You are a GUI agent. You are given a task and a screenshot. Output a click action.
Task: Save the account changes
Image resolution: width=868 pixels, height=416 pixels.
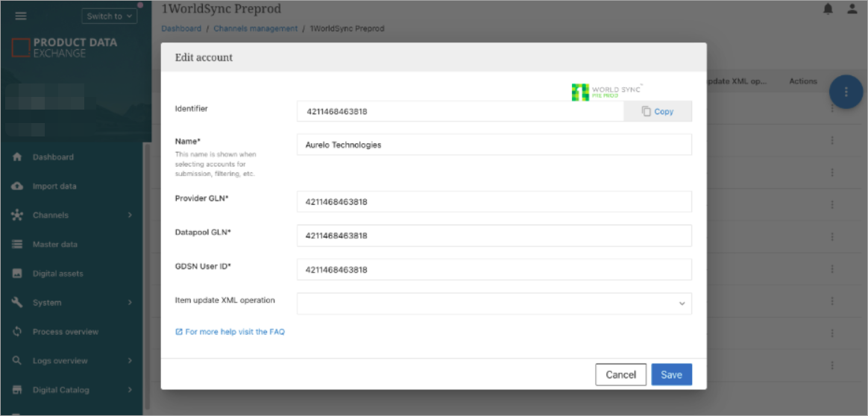(x=671, y=375)
